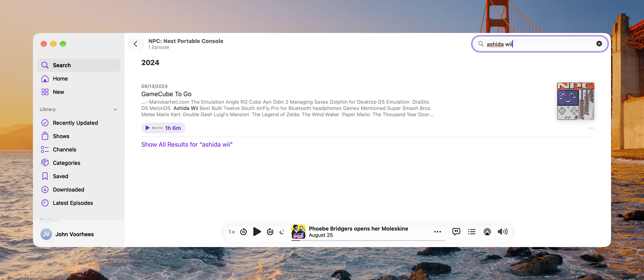Click the episode description text

[287, 108]
